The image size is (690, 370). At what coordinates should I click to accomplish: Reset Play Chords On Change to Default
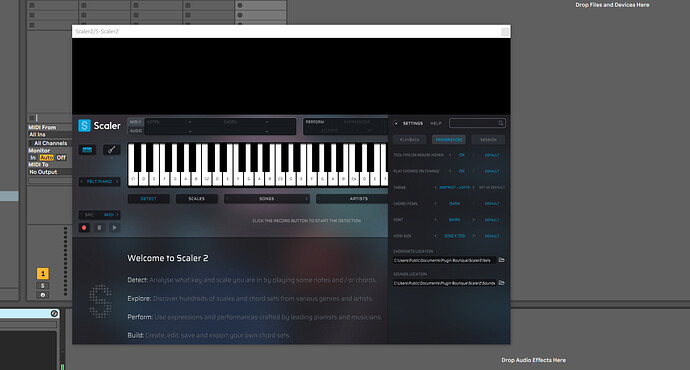pos(492,171)
